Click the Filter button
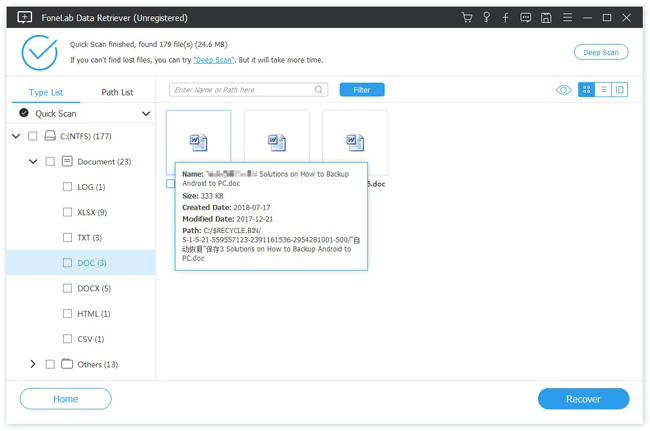This screenshot has height=431, width=650. click(362, 90)
